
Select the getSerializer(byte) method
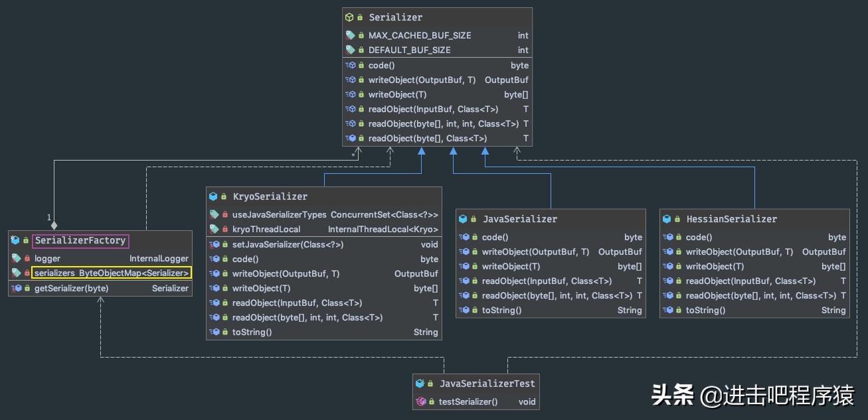tap(71, 288)
